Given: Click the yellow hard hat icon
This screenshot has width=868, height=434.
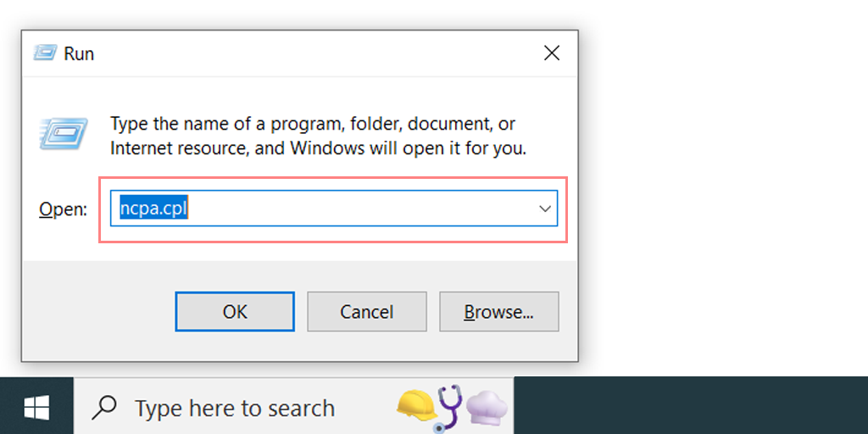Looking at the screenshot, I should (415, 404).
